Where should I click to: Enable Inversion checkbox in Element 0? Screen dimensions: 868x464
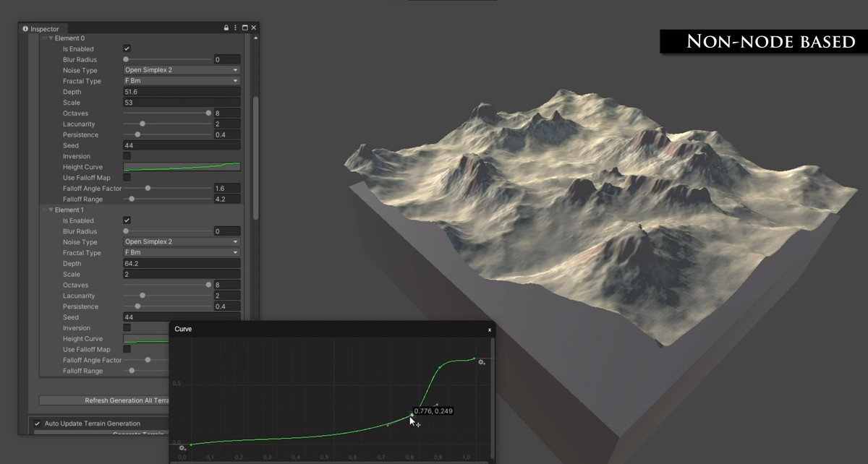pyautogui.click(x=127, y=156)
